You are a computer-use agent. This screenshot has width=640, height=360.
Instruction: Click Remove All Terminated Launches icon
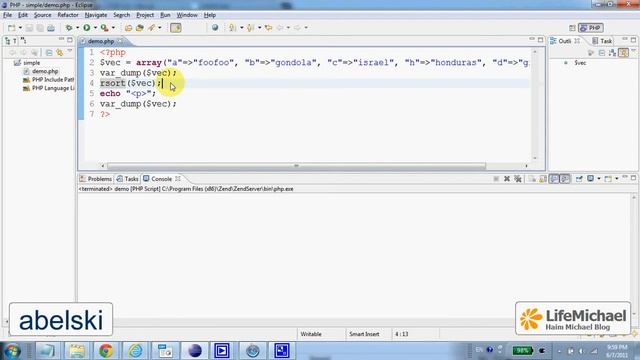click(518, 179)
